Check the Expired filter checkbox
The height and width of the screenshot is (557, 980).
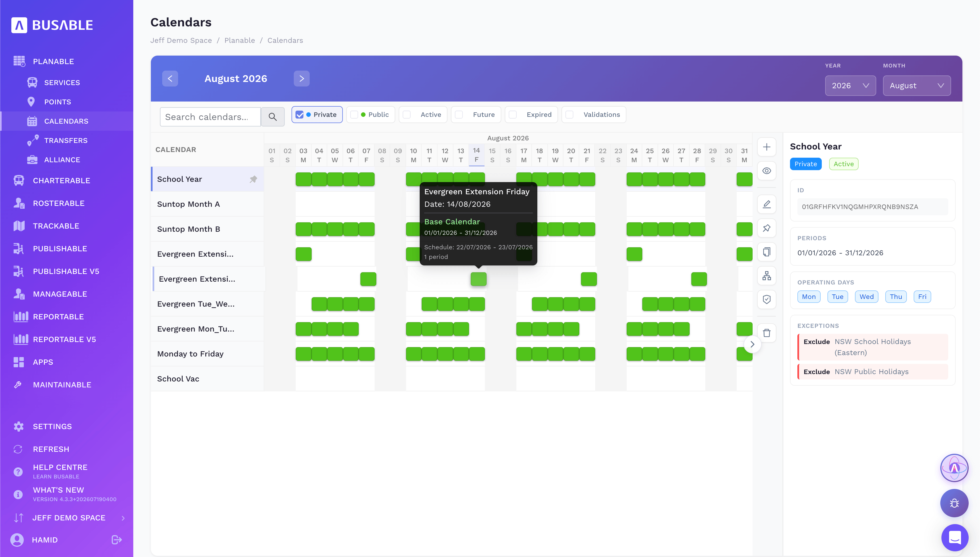(x=513, y=115)
